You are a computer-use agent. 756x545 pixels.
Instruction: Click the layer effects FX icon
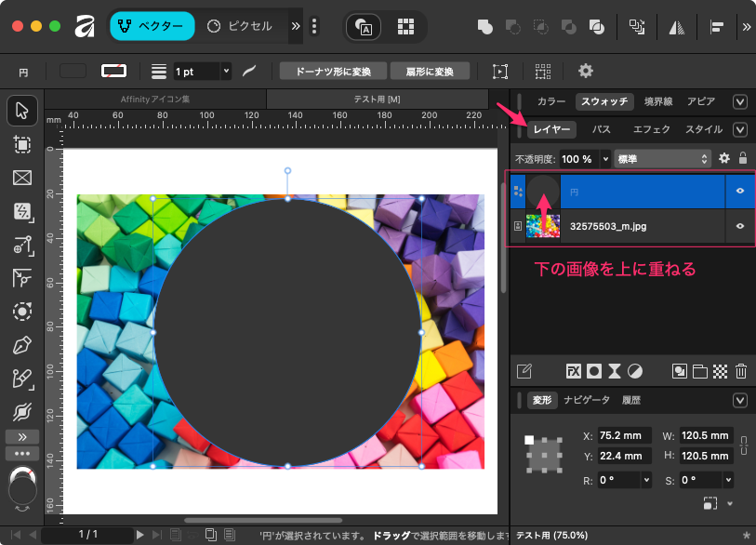(574, 371)
